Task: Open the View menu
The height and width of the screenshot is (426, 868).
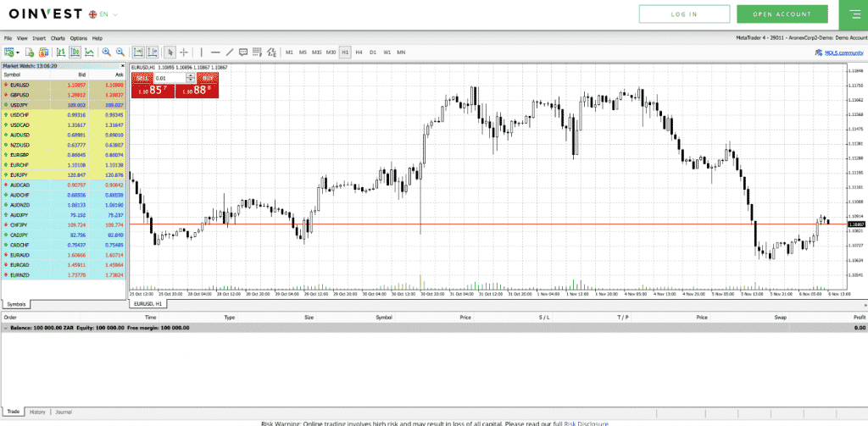Action: click(x=22, y=38)
